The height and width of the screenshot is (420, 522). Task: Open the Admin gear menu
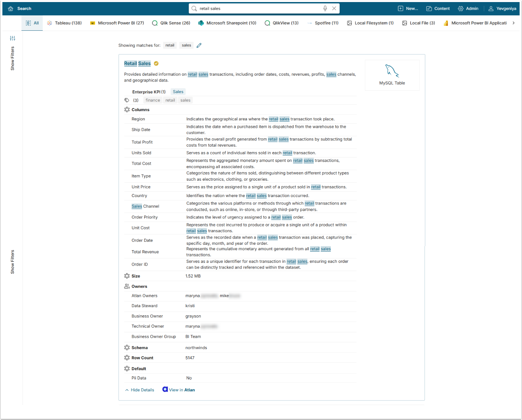pos(468,9)
